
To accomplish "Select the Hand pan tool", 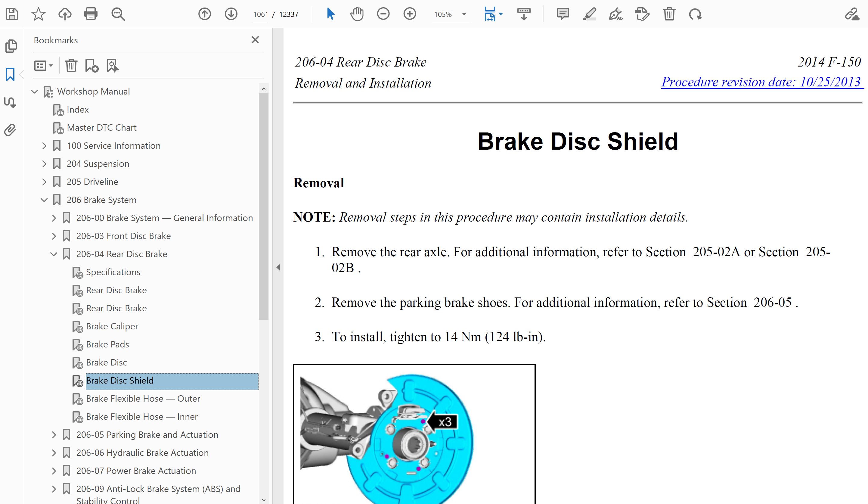I will tap(356, 14).
